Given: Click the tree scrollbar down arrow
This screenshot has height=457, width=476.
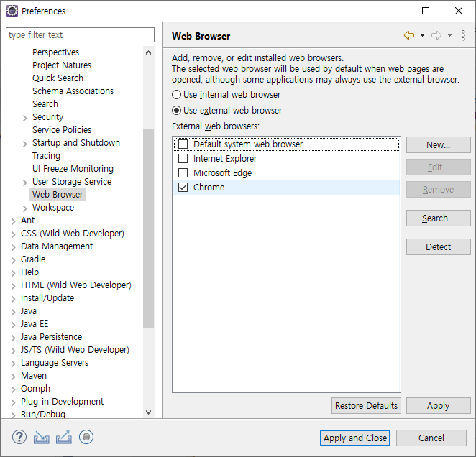Looking at the screenshot, I should click(x=148, y=412).
